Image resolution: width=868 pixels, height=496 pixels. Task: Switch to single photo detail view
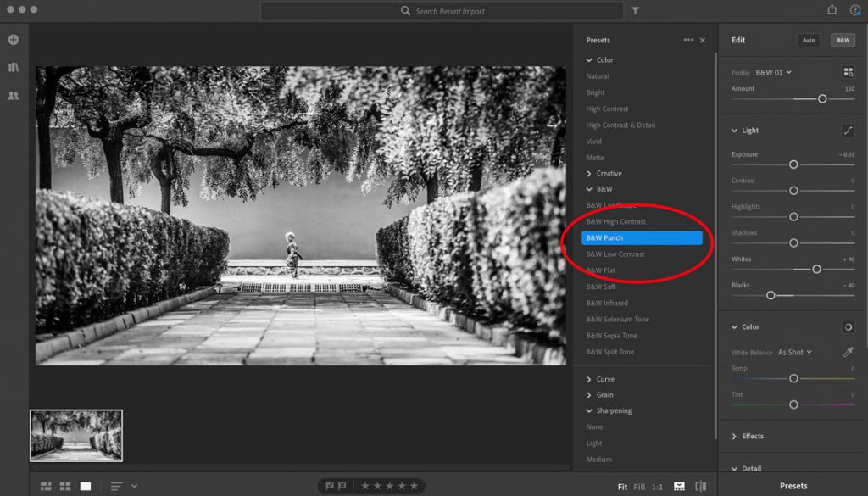tap(86, 486)
